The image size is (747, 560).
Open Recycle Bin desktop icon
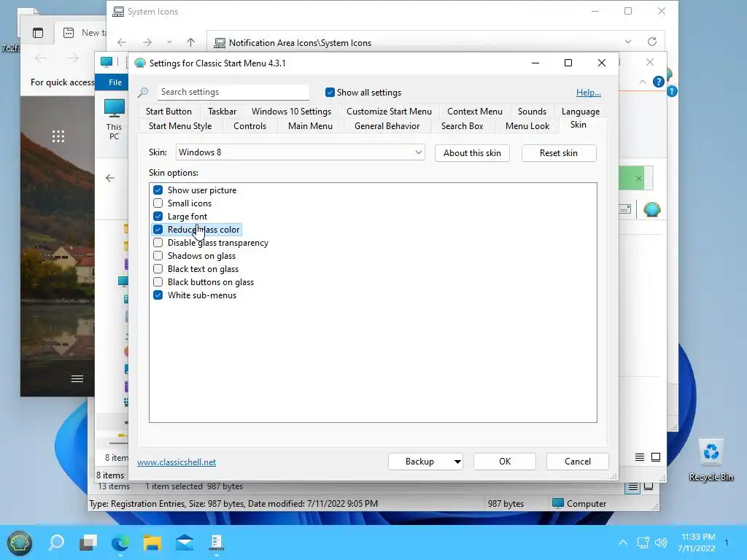pyautogui.click(x=711, y=459)
